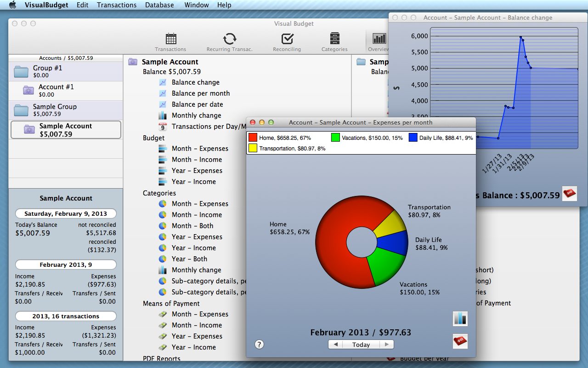This screenshot has height=368, width=588.
Task: Select the Overview toolbar icon
Action: point(379,39)
